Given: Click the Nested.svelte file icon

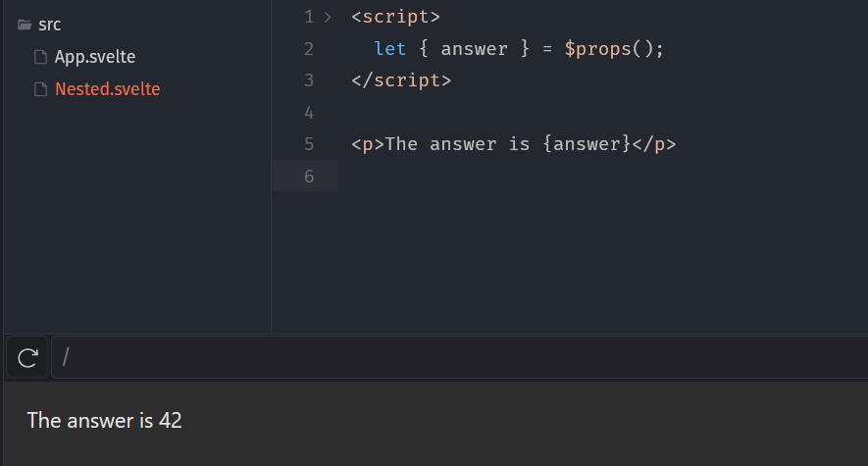Looking at the screenshot, I should tap(41, 89).
